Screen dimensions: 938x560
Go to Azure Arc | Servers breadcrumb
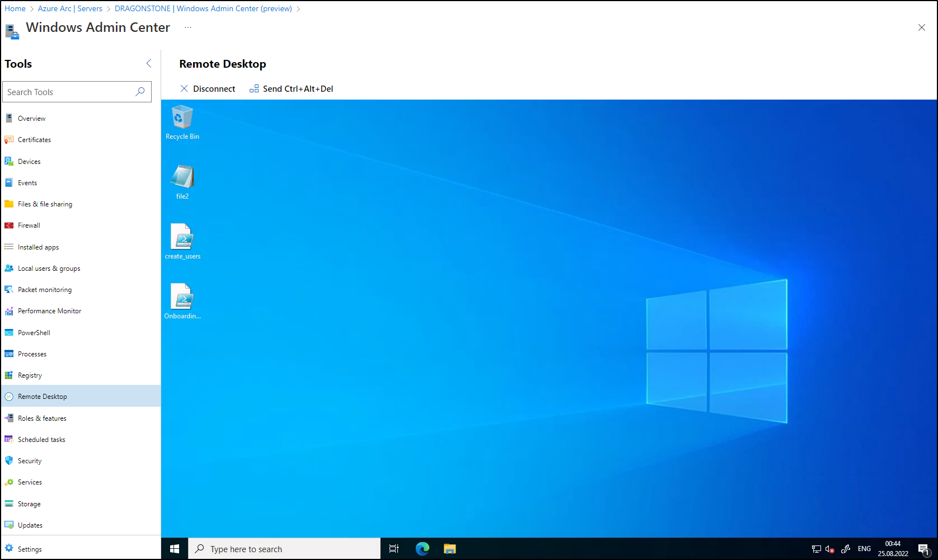click(x=70, y=8)
